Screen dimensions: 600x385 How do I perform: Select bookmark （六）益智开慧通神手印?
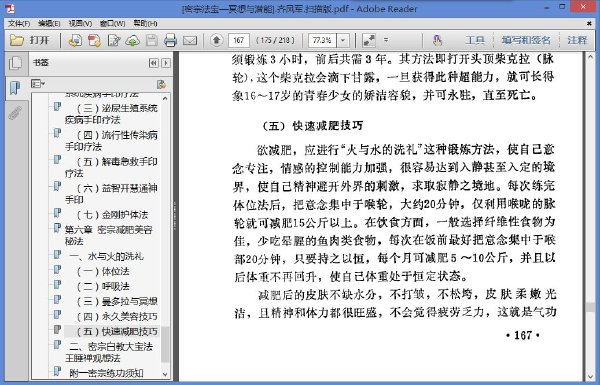click(111, 194)
